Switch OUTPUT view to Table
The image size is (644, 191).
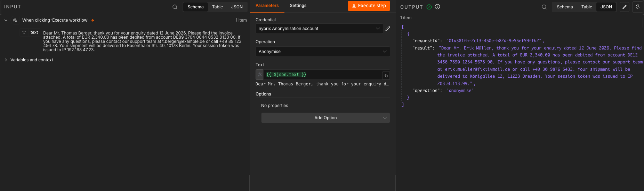[x=587, y=7]
